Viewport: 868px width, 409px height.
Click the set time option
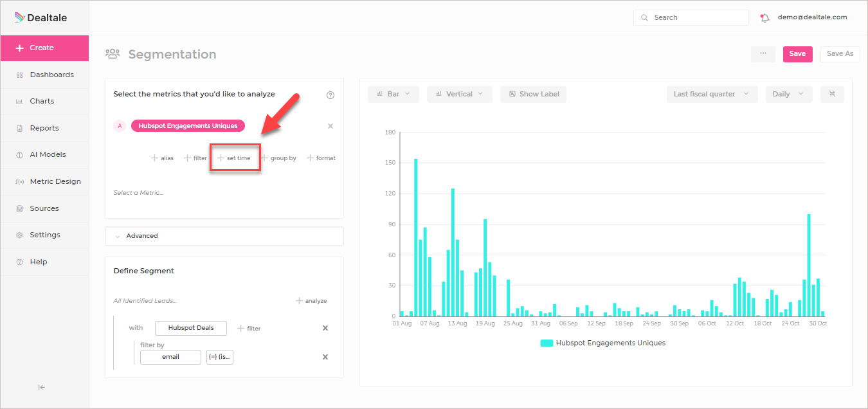tap(234, 158)
